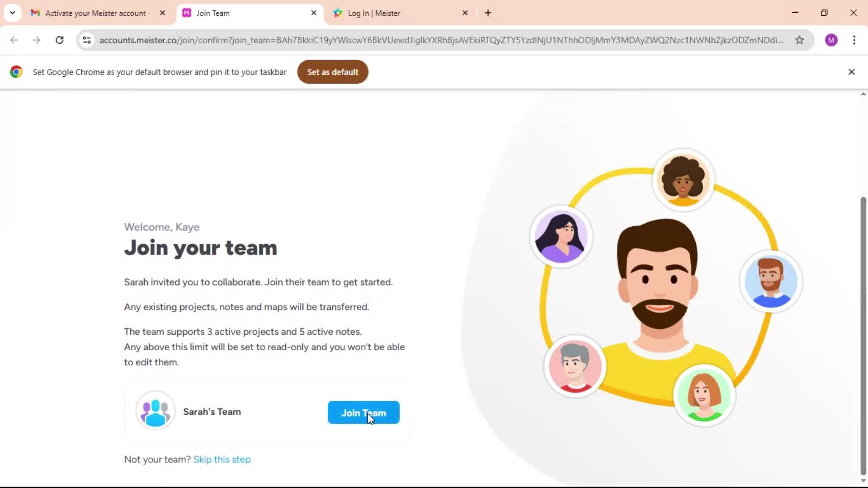Click the page vertical scrollbar thumb
Viewport: 868px width, 488px height.
(863, 336)
